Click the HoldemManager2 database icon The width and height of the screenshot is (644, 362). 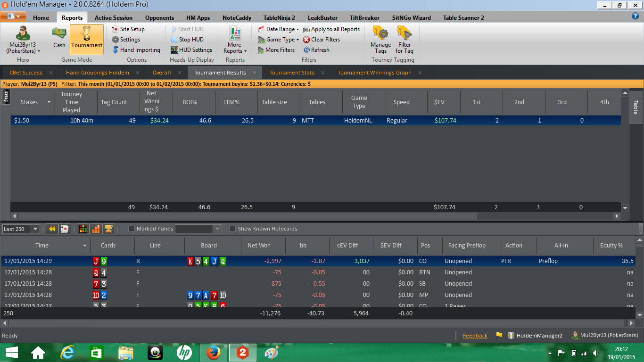click(x=511, y=336)
